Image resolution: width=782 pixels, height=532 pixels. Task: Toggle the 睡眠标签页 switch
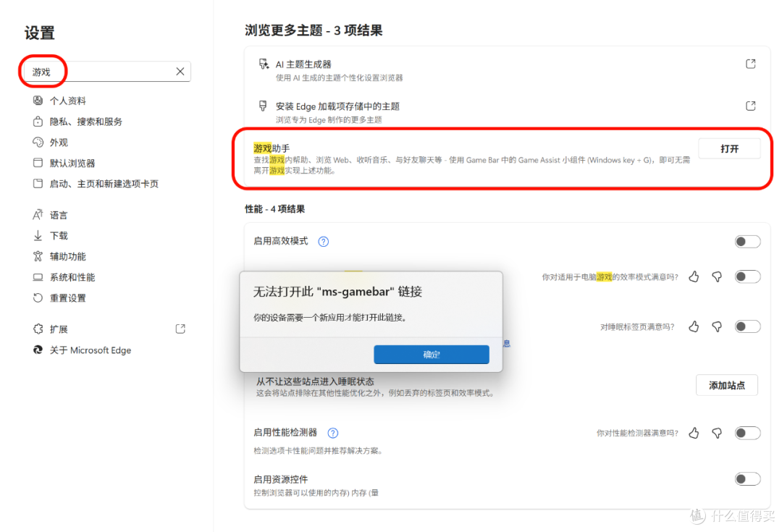click(x=747, y=326)
